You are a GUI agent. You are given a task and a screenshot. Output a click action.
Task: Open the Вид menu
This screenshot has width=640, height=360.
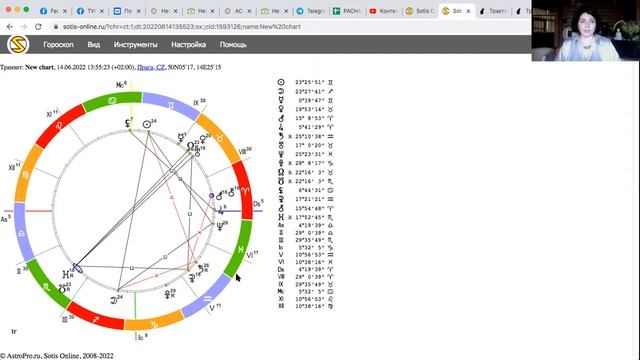93,44
